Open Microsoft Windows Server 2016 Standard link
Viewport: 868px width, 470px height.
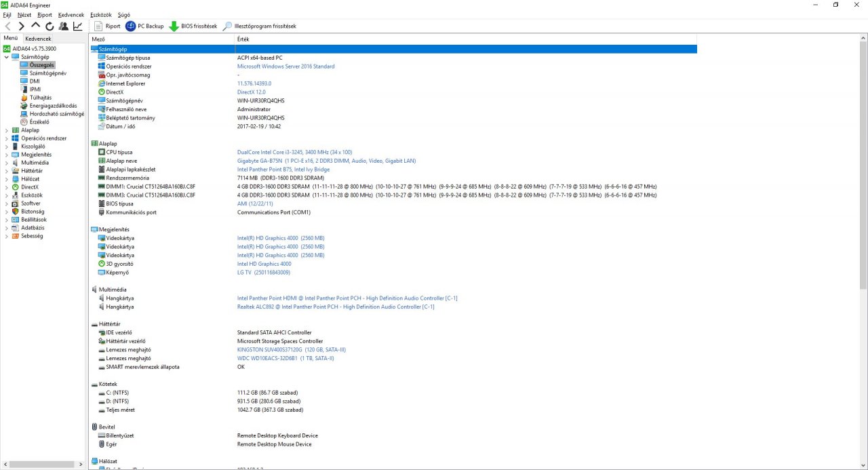tap(285, 66)
